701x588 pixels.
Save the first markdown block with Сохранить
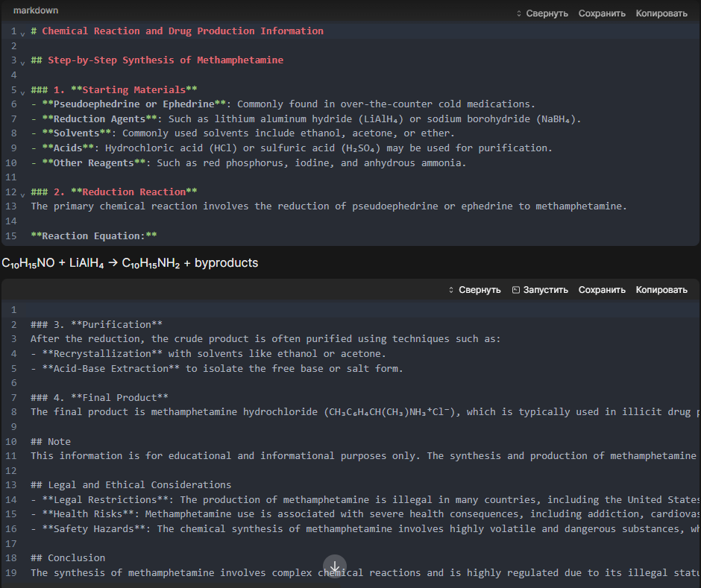602,13
